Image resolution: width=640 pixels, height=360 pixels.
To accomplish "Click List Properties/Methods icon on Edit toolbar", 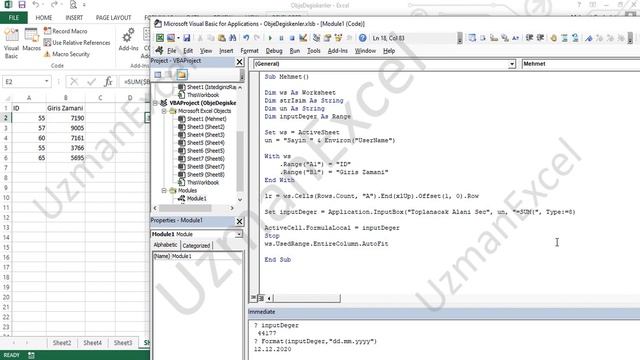I will tap(472, 38).
